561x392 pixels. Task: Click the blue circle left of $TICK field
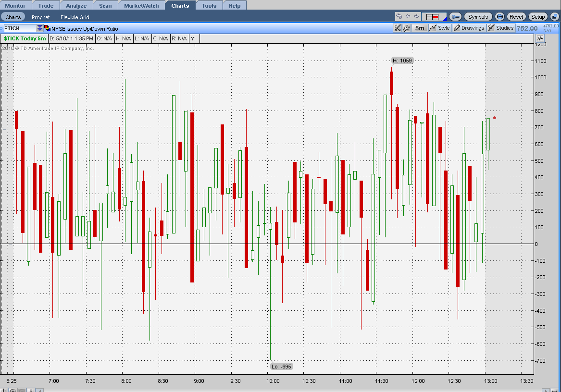(1, 28)
